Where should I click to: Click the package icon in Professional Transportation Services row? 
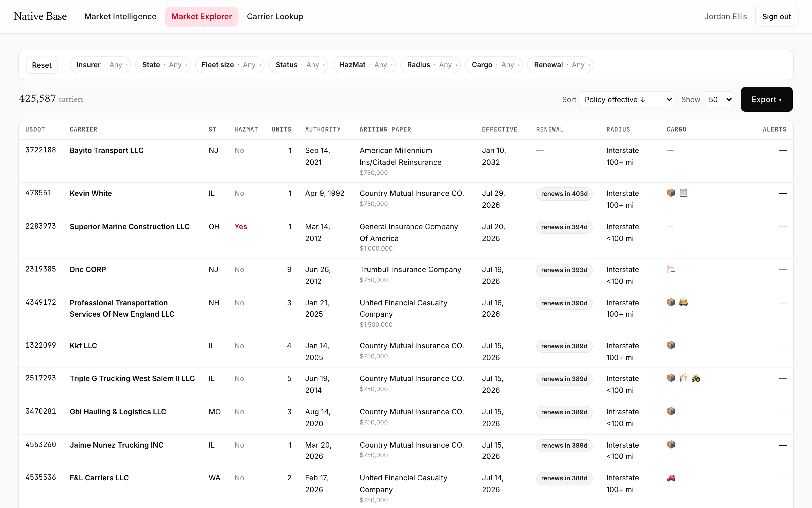click(671, 302)
